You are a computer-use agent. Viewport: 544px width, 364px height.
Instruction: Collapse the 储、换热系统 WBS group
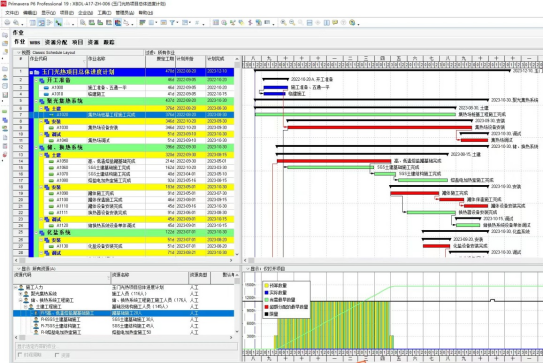click(36, 147)
